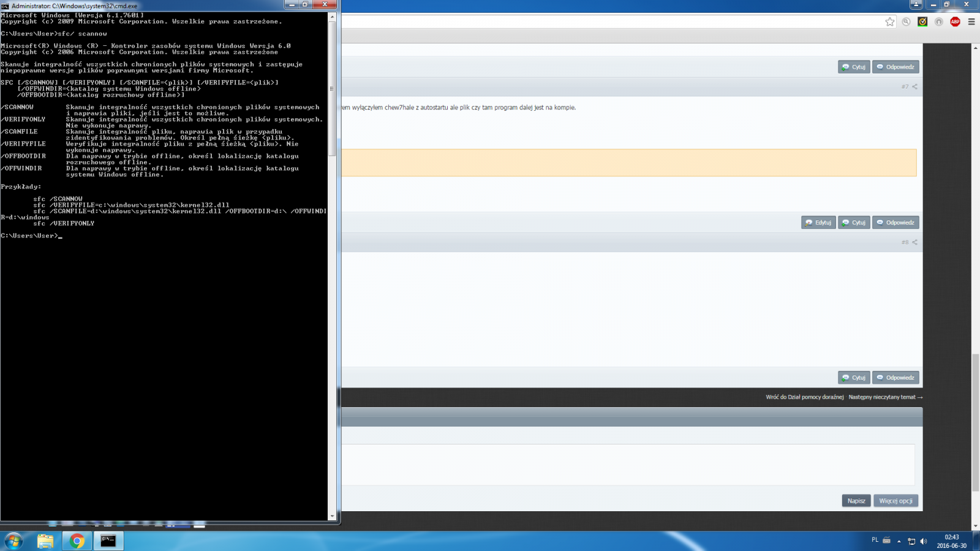Open the Chrome hamburger menu
Image resolution: width=980 pixels, height=551 pixels.
pyautogui.click(x=971, y=21)
